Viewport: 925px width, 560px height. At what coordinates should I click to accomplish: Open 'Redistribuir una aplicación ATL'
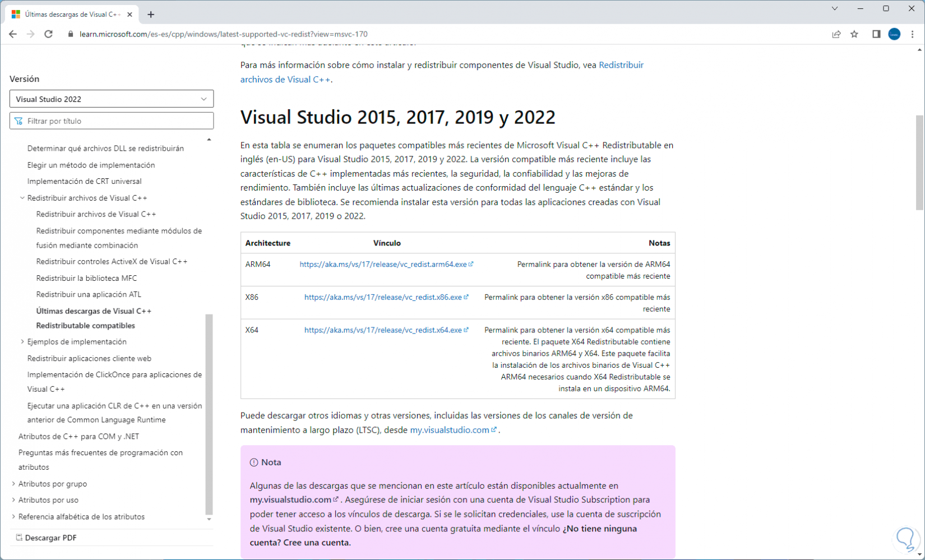89,294
